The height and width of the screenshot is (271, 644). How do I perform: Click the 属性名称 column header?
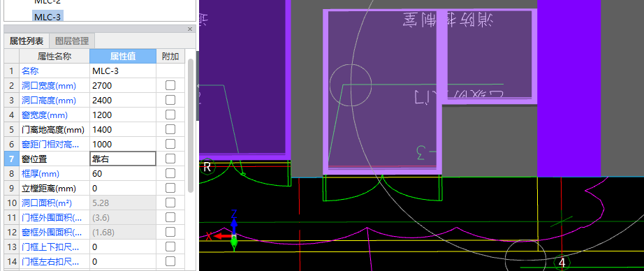point(54,57)
